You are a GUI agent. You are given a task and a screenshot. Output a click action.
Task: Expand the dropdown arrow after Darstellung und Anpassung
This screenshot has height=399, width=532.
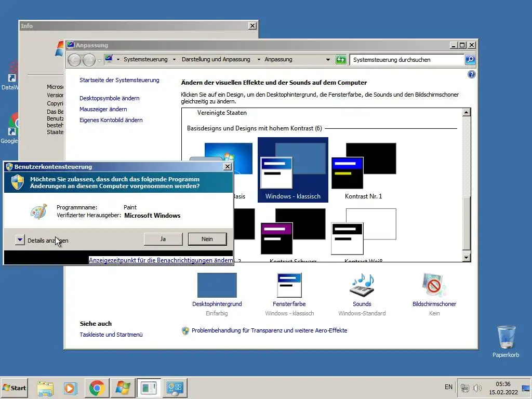click(x=259, y=59)
